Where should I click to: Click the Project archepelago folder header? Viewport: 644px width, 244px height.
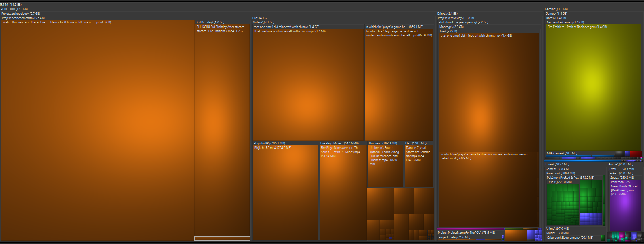pos(21,14)
